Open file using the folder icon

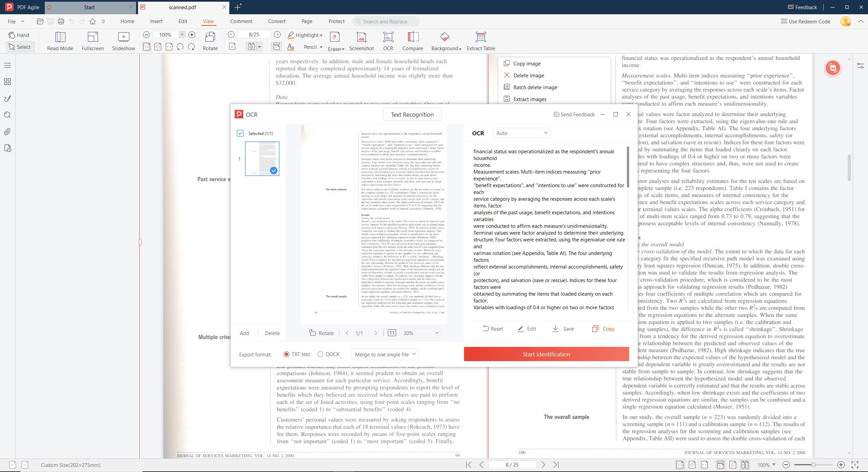pyautogui.click(x=40, y=21)
